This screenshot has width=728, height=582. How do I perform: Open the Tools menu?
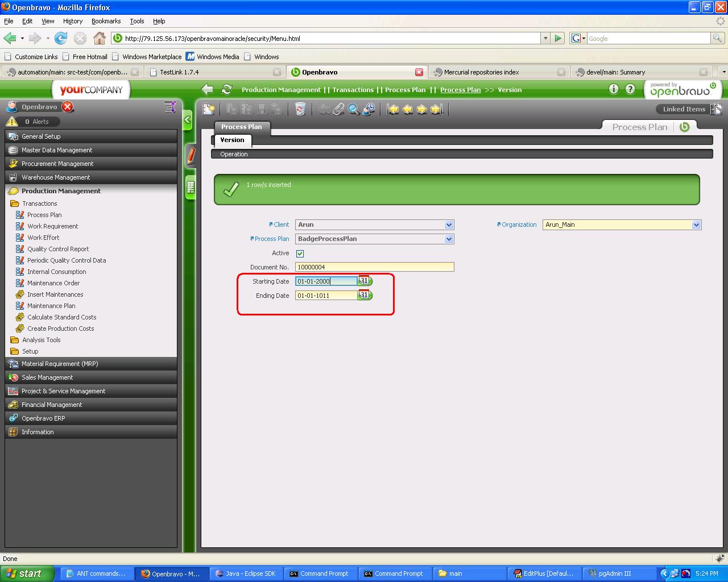(137, 21)
